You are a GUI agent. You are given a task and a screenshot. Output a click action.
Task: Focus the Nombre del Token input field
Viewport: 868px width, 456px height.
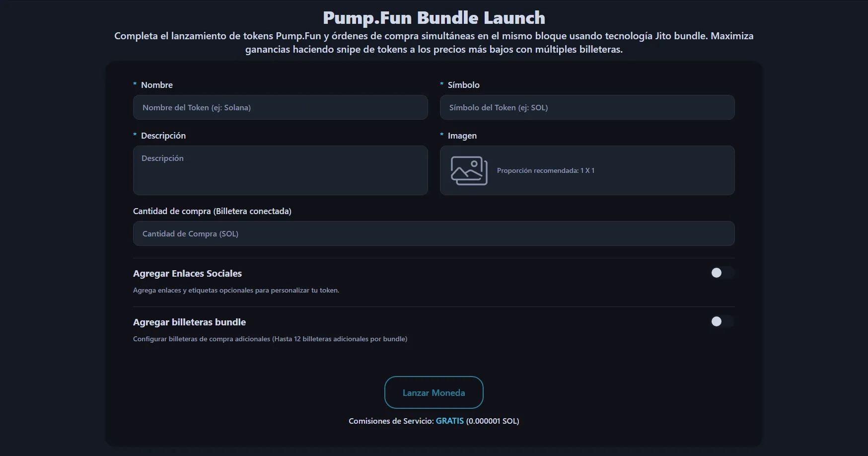point(280,107)
